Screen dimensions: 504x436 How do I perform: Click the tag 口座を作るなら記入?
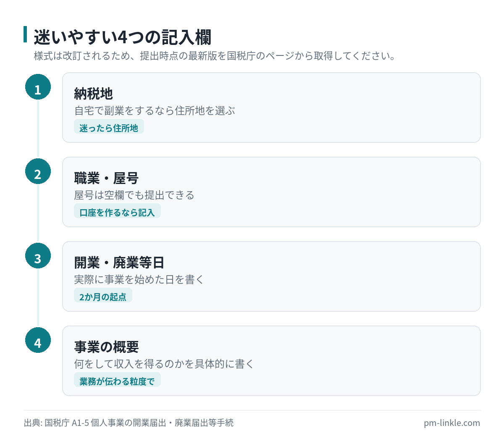(x=117, y=211)
